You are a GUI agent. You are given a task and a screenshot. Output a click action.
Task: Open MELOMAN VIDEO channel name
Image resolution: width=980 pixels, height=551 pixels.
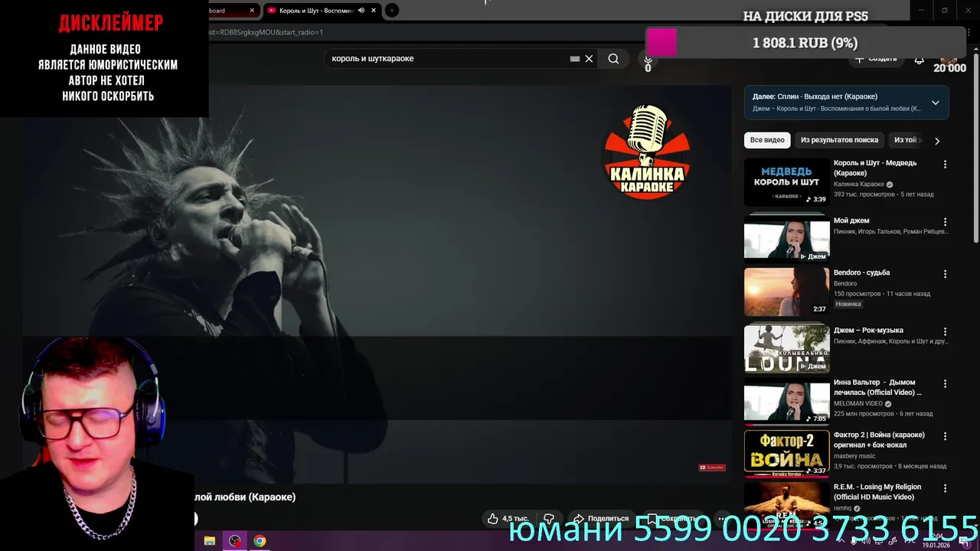[x=858, y=403]
